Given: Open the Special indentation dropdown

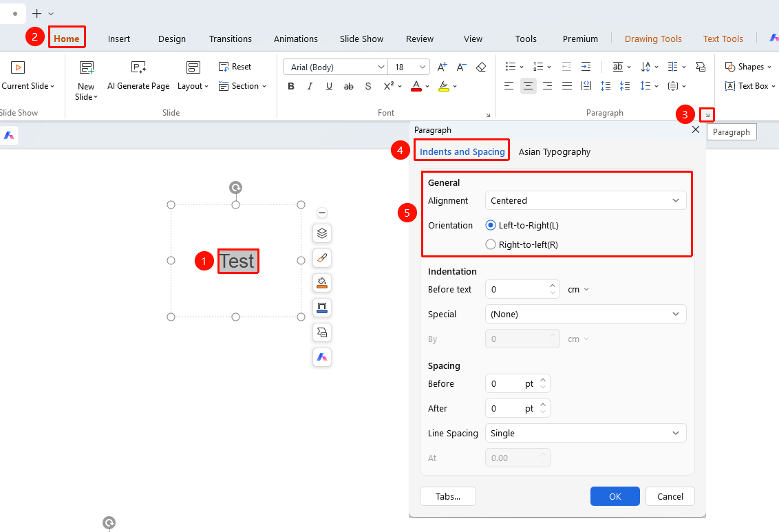Looking at the screenshot, I should tap(586, 314).
